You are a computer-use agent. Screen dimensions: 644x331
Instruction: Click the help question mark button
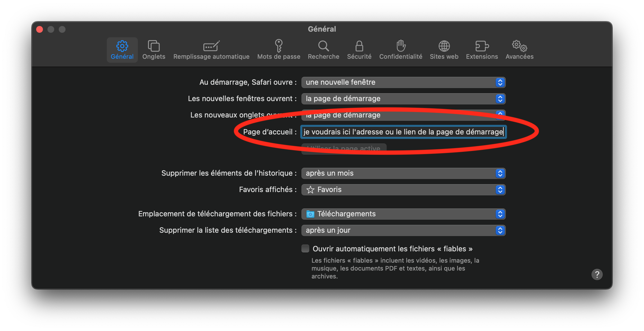pyautogui.click(x=597, y=274)
